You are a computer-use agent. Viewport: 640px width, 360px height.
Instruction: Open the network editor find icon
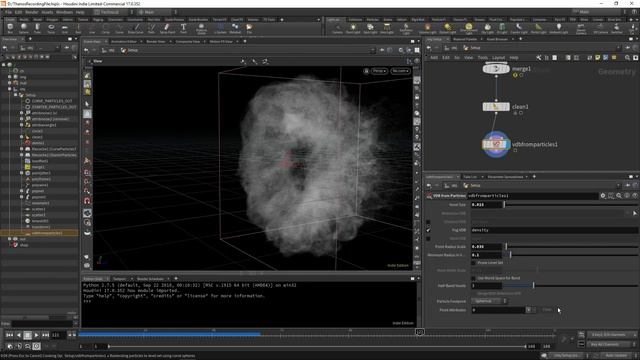pos(627,58)
